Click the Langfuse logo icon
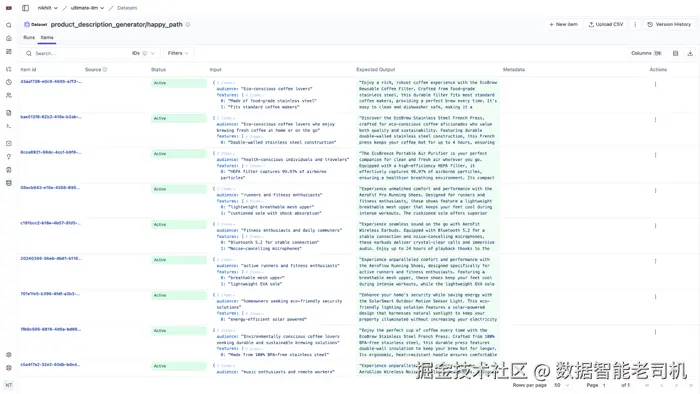This screenshot has height=394, width=700. (x=8, y=8)
